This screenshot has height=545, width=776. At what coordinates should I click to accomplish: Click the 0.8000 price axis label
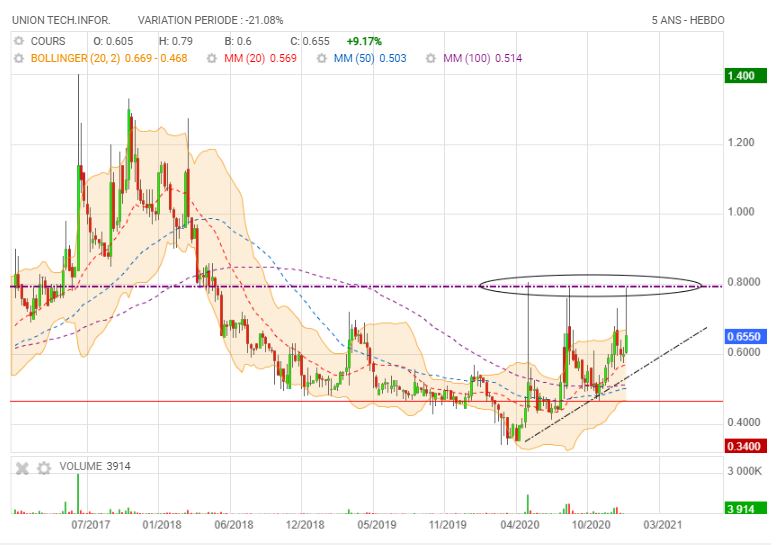click(x=744, y=282)
